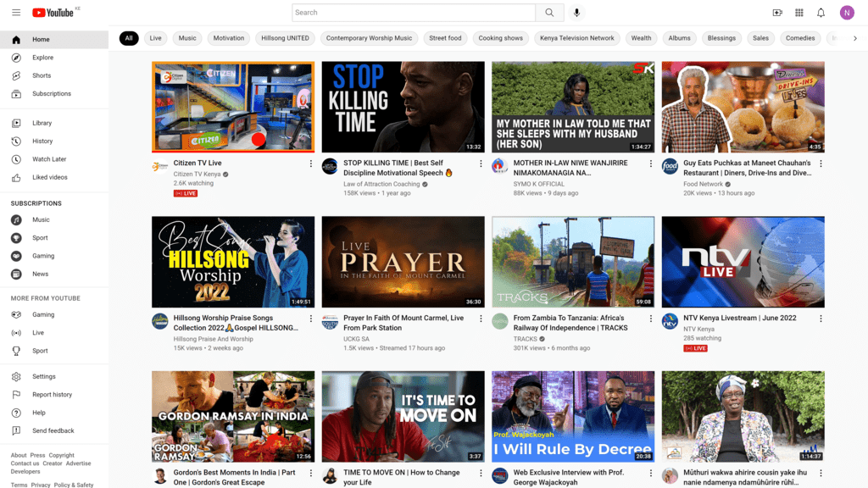This screenshot has width=868, height=488.
Task: Open It's Time To Move On thumbnail
Action: pyautogui.click(x=403, y=417)
